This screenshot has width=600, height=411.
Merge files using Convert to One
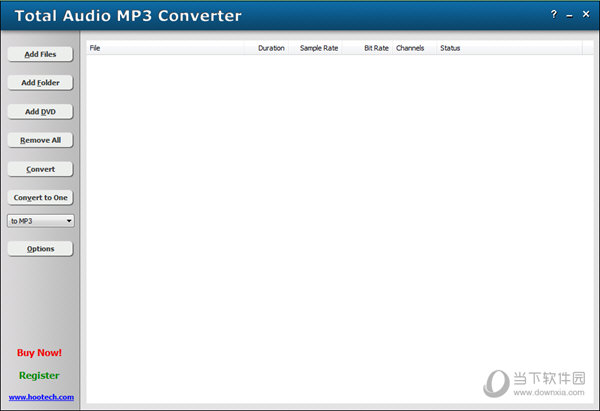pos(40,197)
